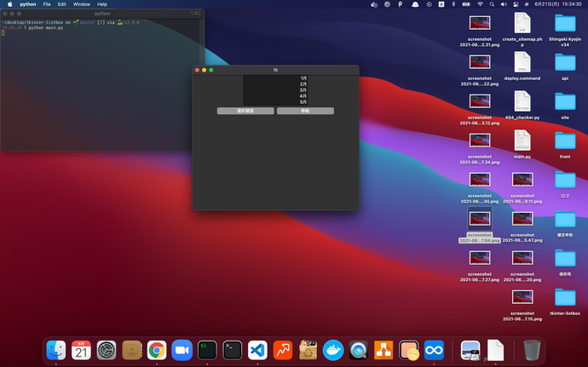
Task: Select the tkinter-listbox folder on desktop
Action: point(565,298)
